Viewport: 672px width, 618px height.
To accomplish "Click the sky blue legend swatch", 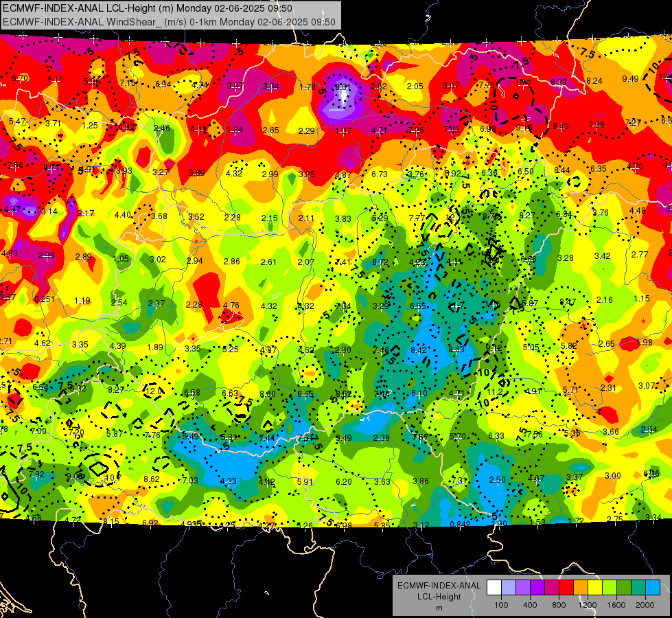I will point(652,588).
